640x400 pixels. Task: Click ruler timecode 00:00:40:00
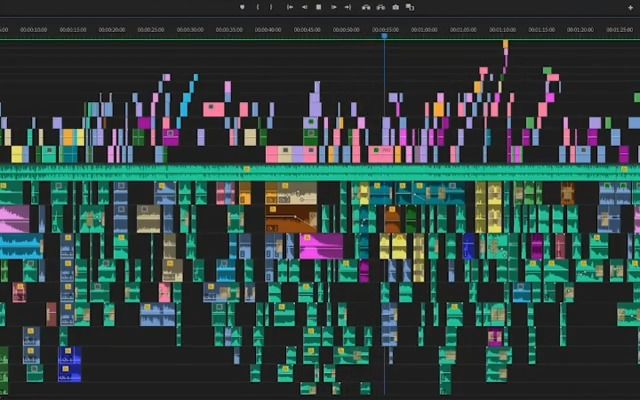tap(268, 30)
